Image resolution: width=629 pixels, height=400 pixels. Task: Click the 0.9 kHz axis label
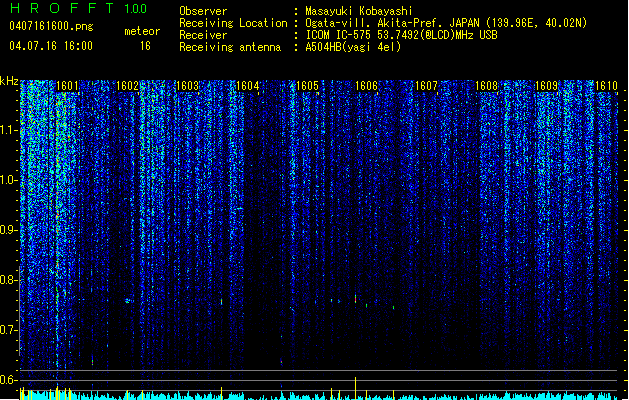pyautogui.click(x=9, y=230)
